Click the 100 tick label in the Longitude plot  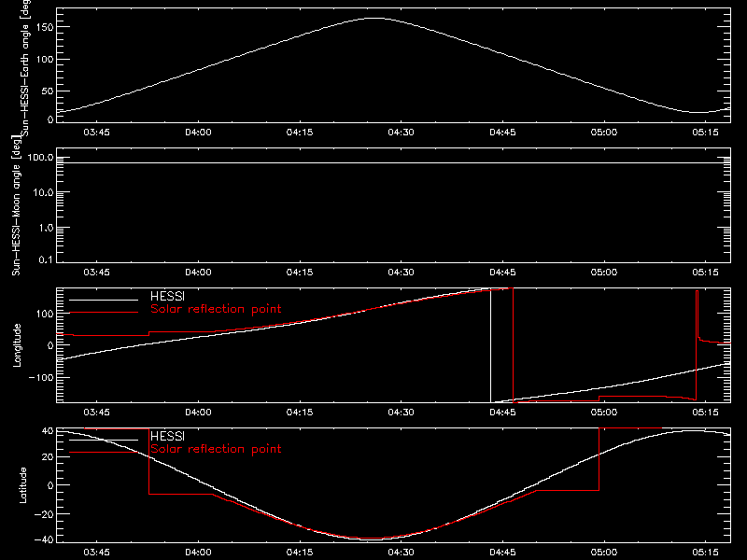[45, 314]
